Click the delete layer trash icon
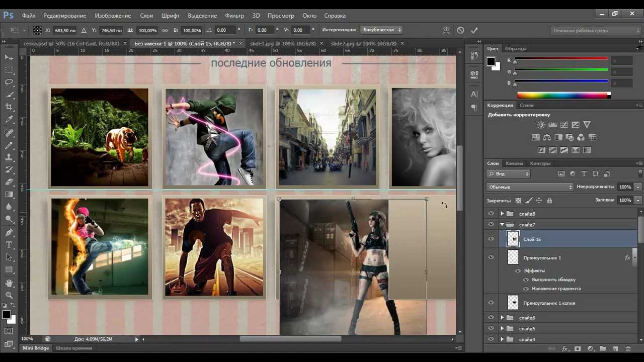The width and height of the screenshot is (644, 362). pos(628,348)
